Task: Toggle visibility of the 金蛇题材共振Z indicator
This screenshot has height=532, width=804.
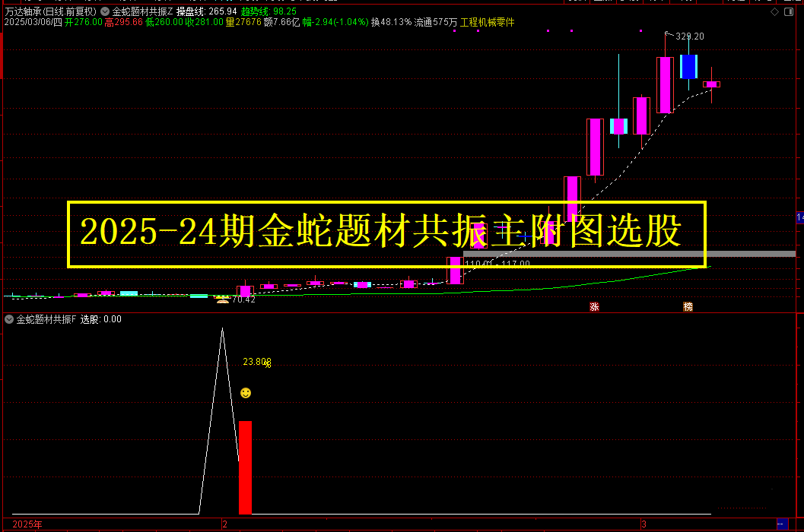Action: pyautogui.click(x=103, y=11)
